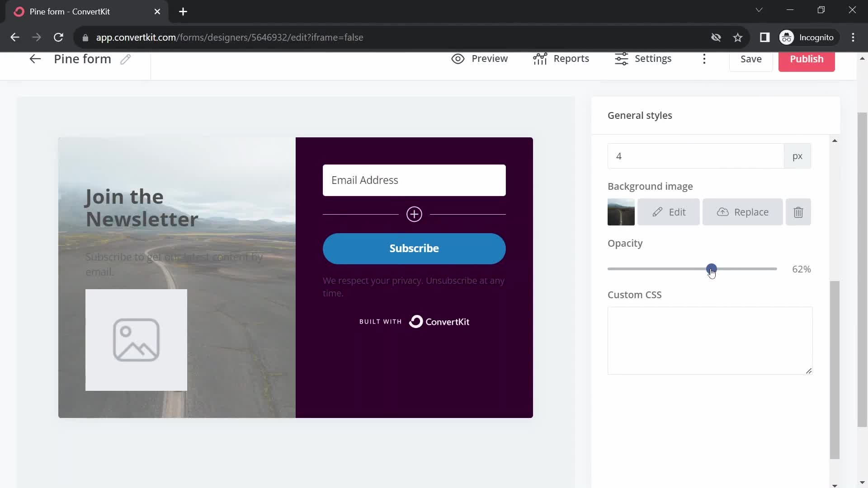Click the back arrow navigation icon
The height and width of the screenshot is (488, 868).
click(34, 59)
